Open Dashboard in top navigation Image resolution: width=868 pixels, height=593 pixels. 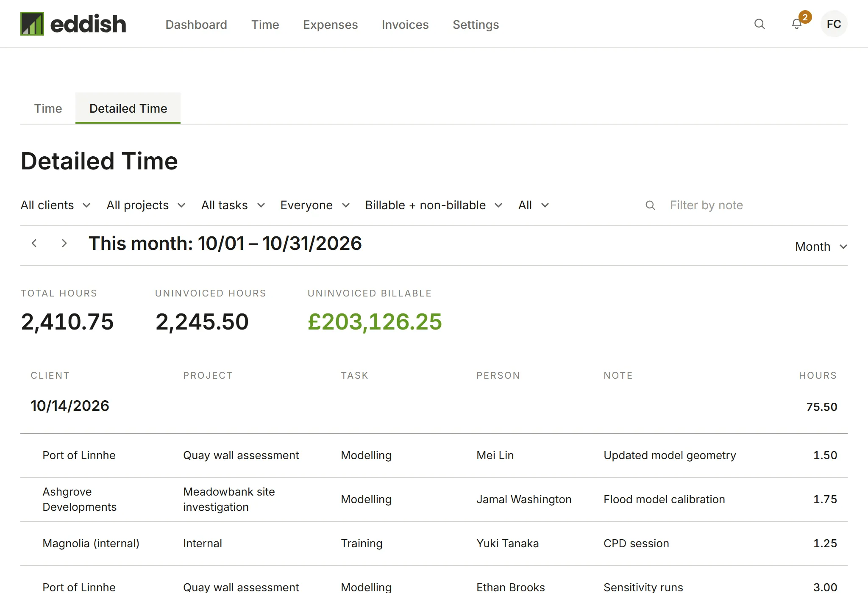click(x=196, y=25)
